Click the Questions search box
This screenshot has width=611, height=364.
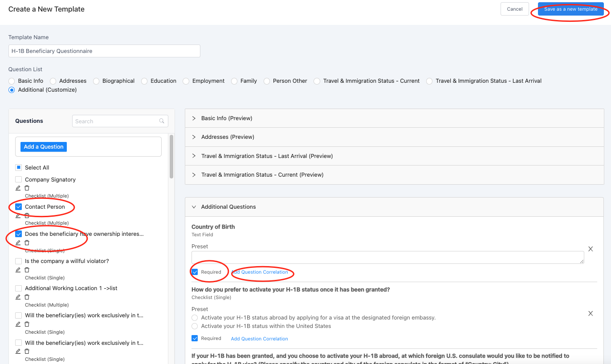(x=120, y=121)
